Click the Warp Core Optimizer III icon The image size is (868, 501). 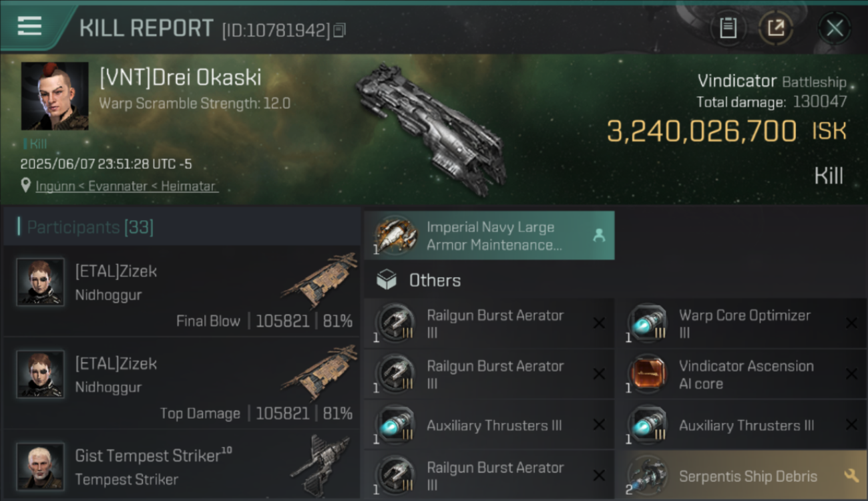pos(647,324)
